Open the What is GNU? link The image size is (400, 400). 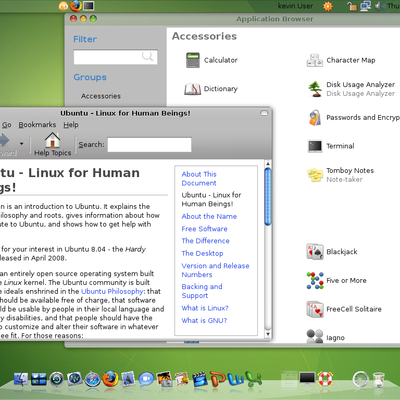[204, 320]
